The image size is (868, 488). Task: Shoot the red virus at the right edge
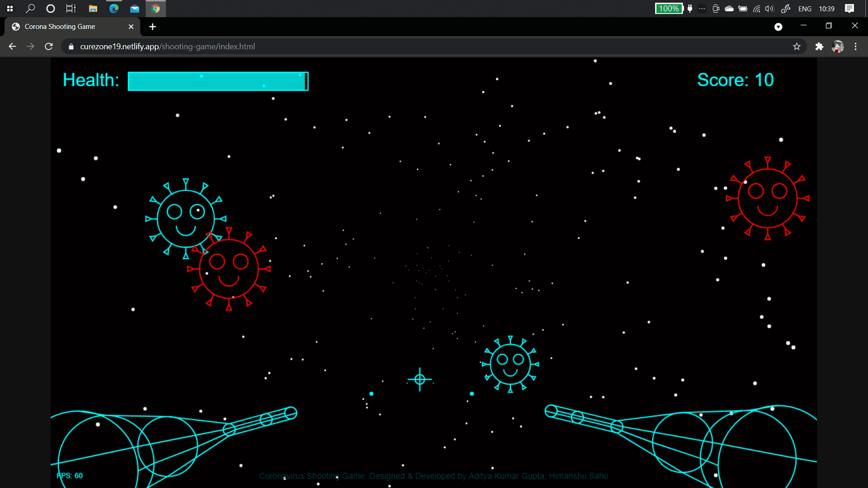pos(767,198)
